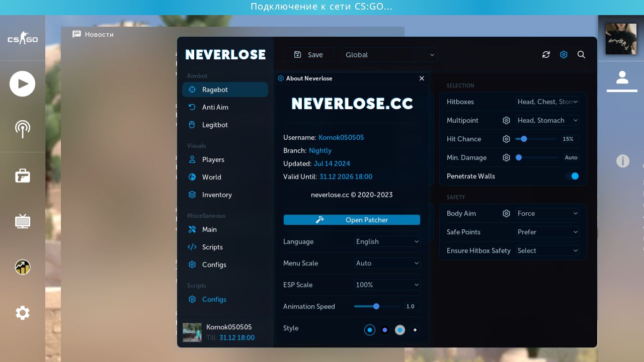Open the Multipoint dropdown
Screen dimensions: 644x362
pos(547,121)
